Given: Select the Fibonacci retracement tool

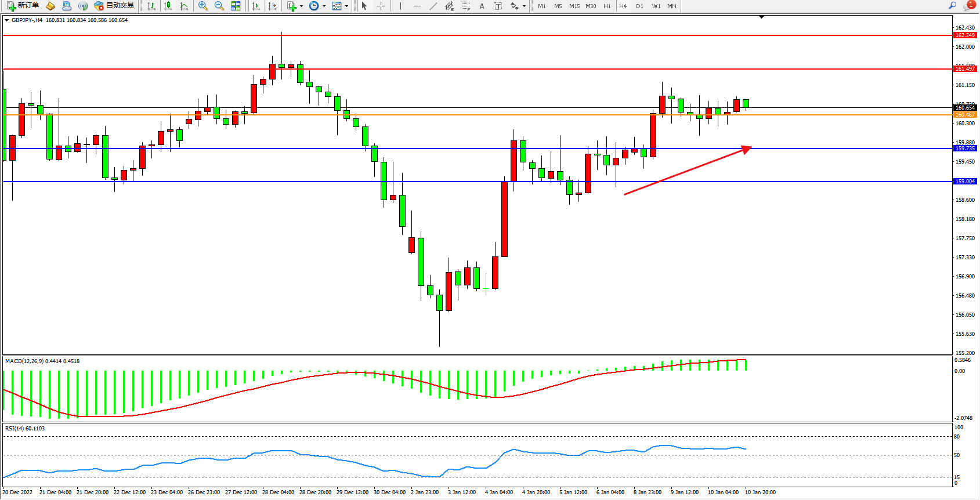Looking at the screenshot, I should click(x=465, y=6).
